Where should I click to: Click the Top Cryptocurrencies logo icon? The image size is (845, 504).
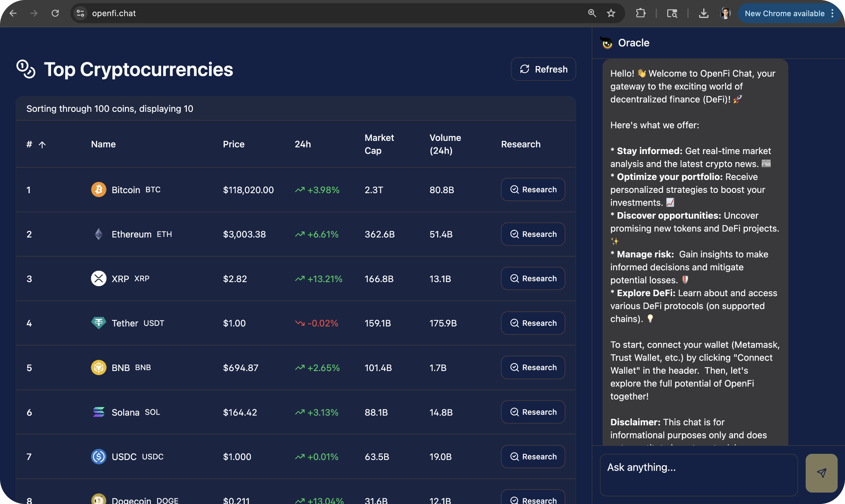point(25,69)
